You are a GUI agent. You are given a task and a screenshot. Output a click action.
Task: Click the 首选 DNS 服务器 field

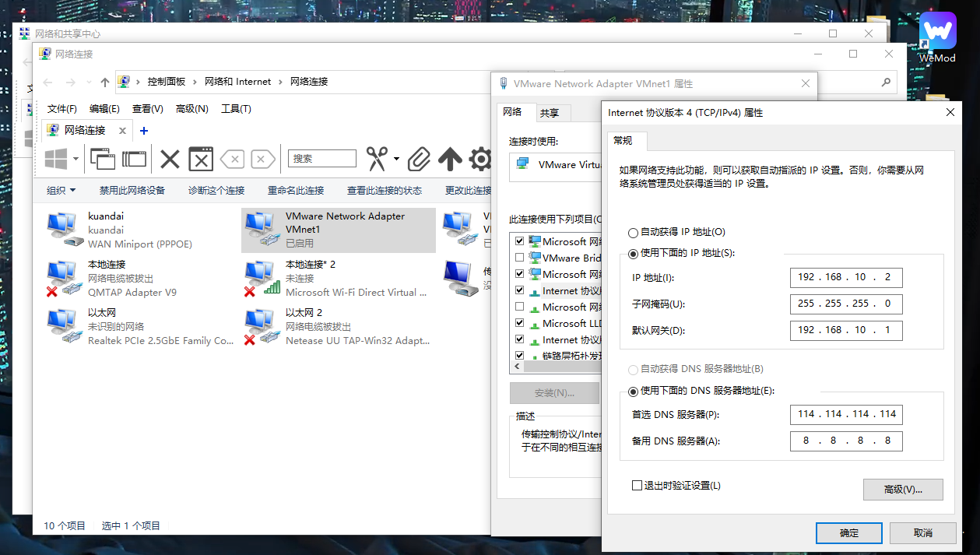846,414
